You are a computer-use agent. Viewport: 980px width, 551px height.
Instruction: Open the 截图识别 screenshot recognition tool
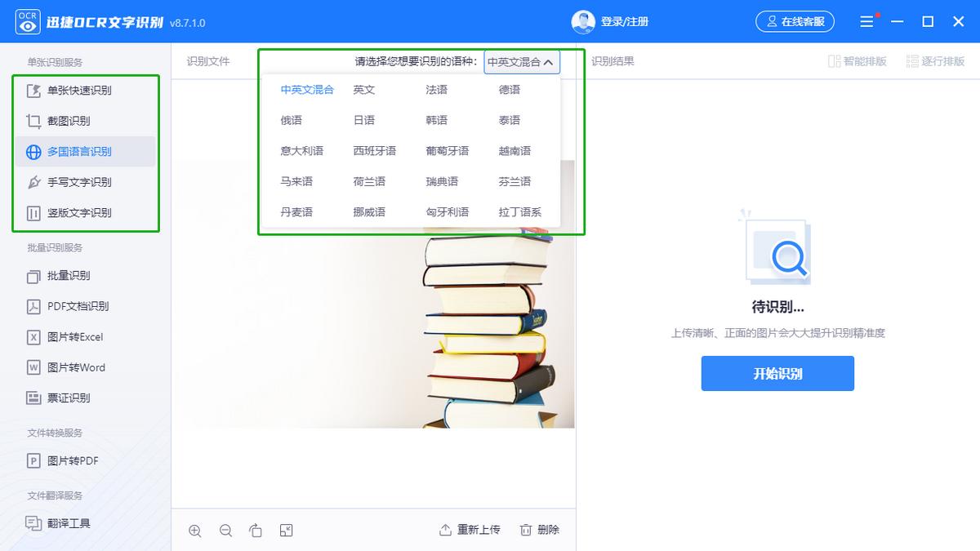click(x=60, y=122)
